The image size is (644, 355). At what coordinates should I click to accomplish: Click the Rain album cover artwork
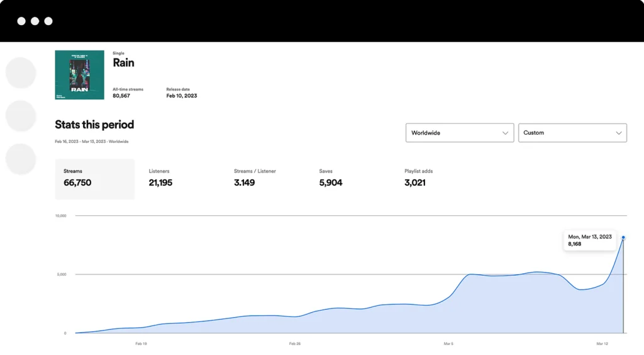point(79,75)
